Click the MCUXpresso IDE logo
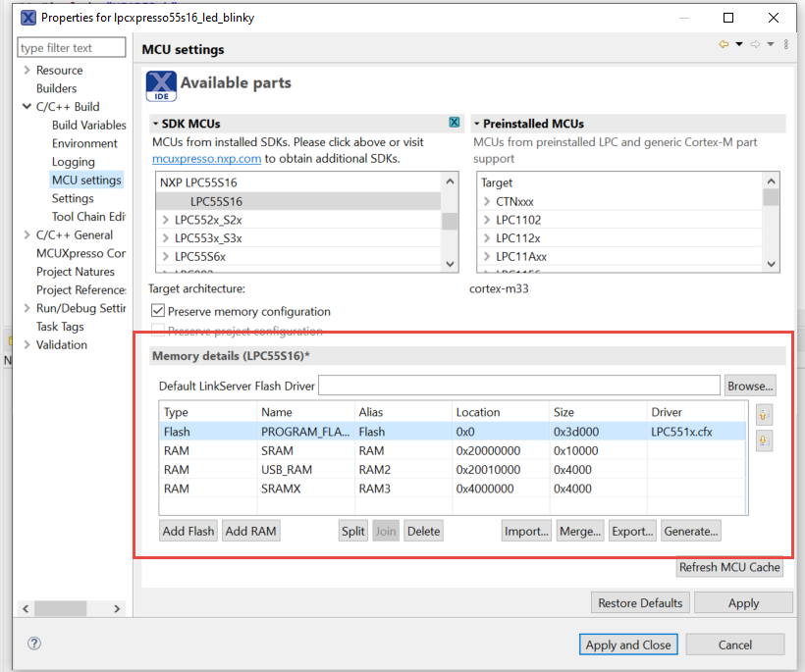Viewport: 805px width, 672px height. (161, 85)
